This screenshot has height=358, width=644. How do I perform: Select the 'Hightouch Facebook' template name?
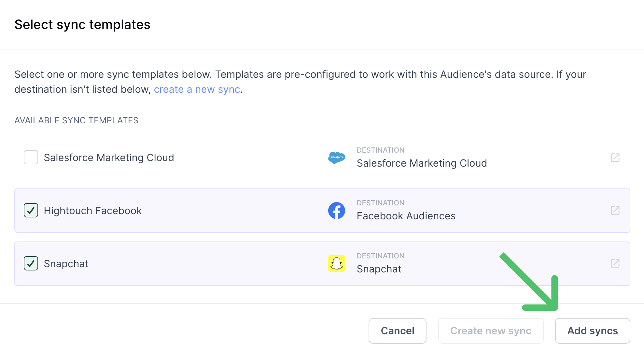click(93, 211)
